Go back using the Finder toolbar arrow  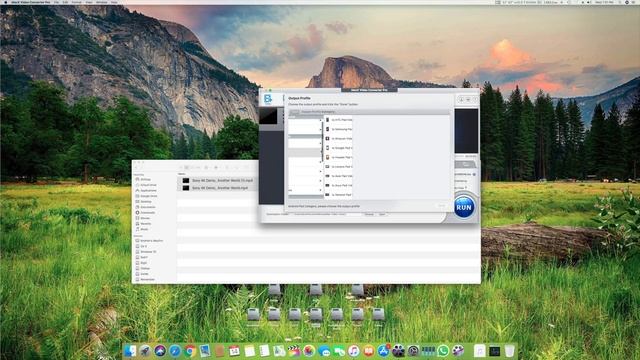(x=137, y=167)
